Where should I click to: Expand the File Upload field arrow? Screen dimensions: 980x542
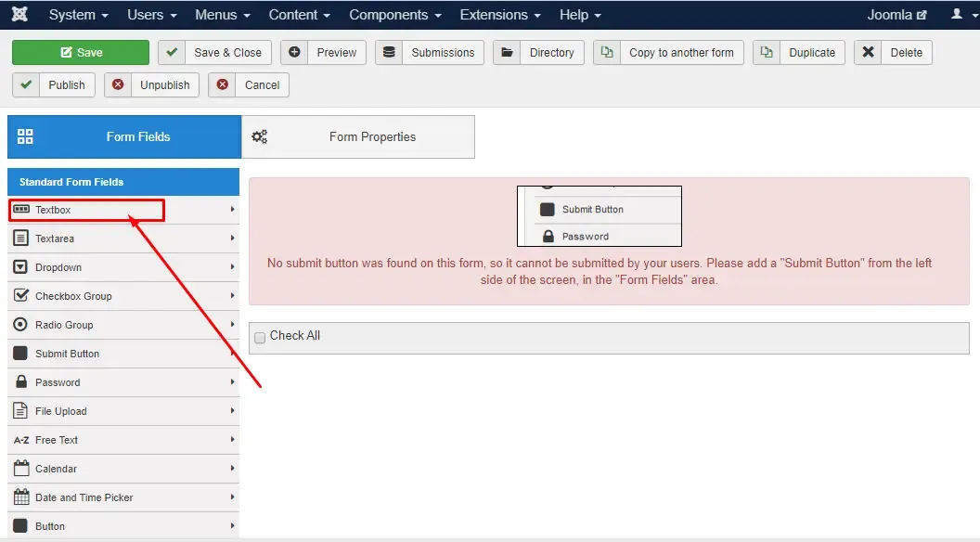click(x=232, y=410)
